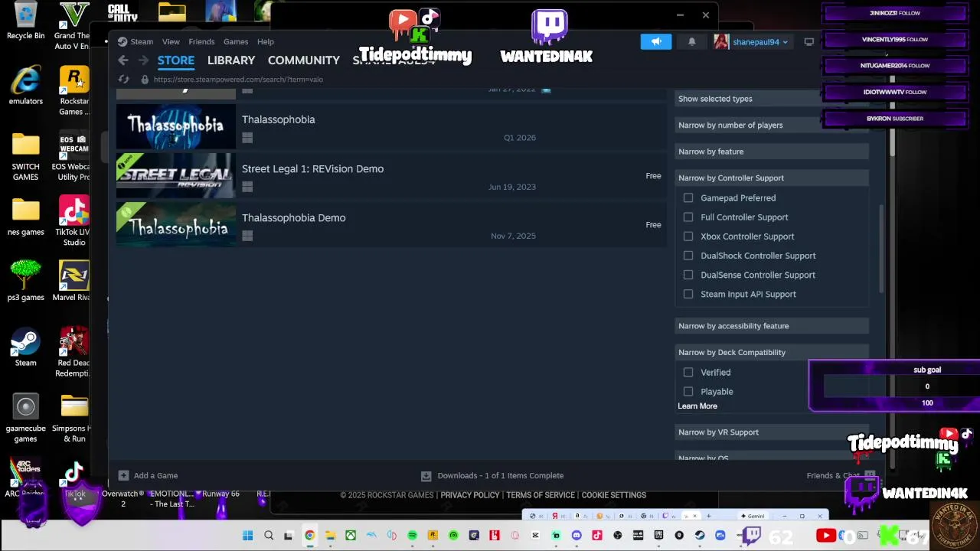Click the padlock icon beside the store URL

click(145, 79)
